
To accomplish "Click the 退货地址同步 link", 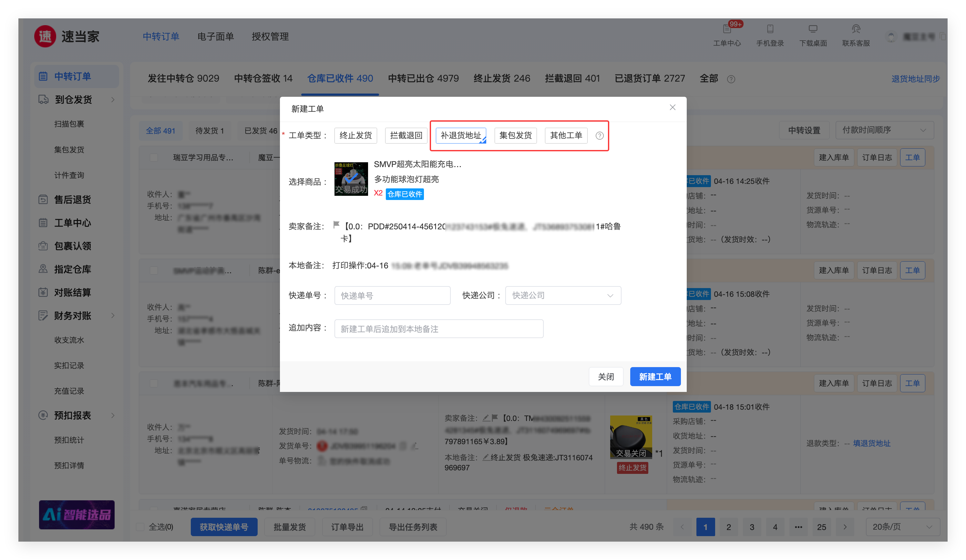I will [x=915, y=79].
